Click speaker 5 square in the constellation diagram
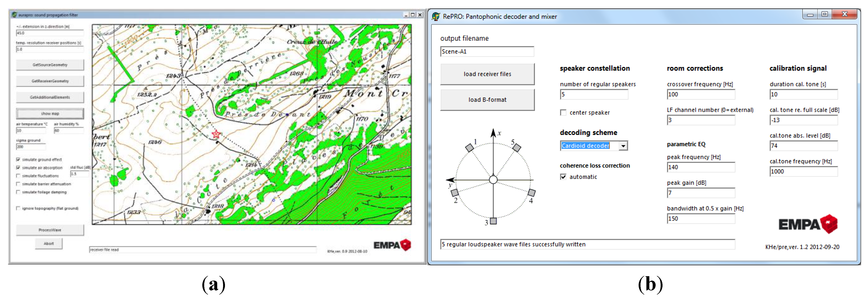Screen dimensions: 868x306 (x=517, y=147)
